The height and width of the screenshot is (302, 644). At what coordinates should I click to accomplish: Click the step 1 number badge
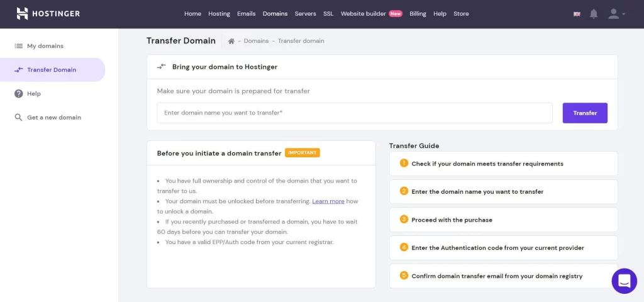tap(404, 163)
